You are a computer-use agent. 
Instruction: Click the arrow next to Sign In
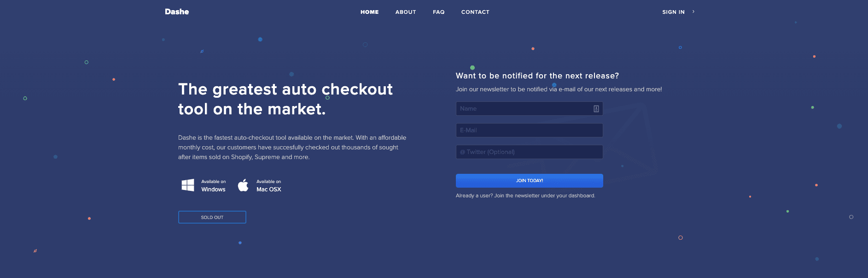coord(693,12)
